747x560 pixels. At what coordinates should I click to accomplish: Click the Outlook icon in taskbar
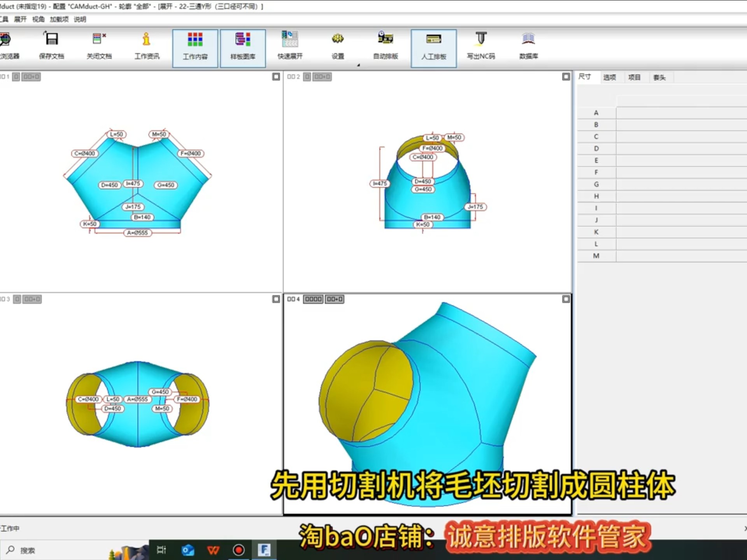[188, 550]
